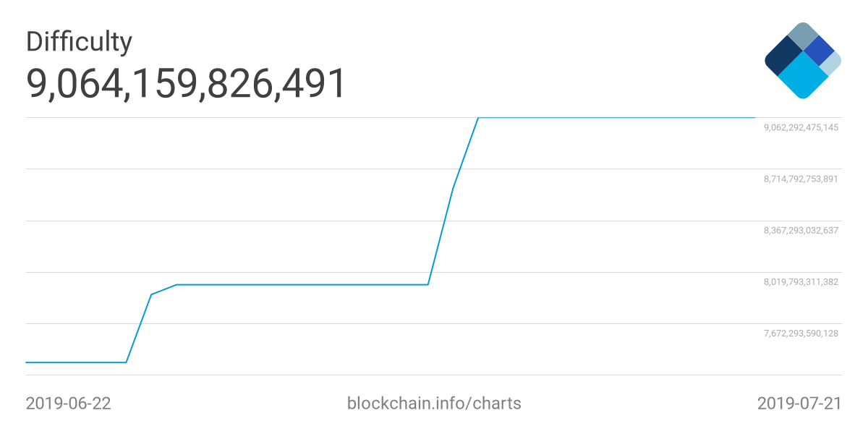The height and width of the screenshot is (434, 868).
Task: Click the gray-blue top square of logo
Action: pyautogui.click(x=802, y=35)
